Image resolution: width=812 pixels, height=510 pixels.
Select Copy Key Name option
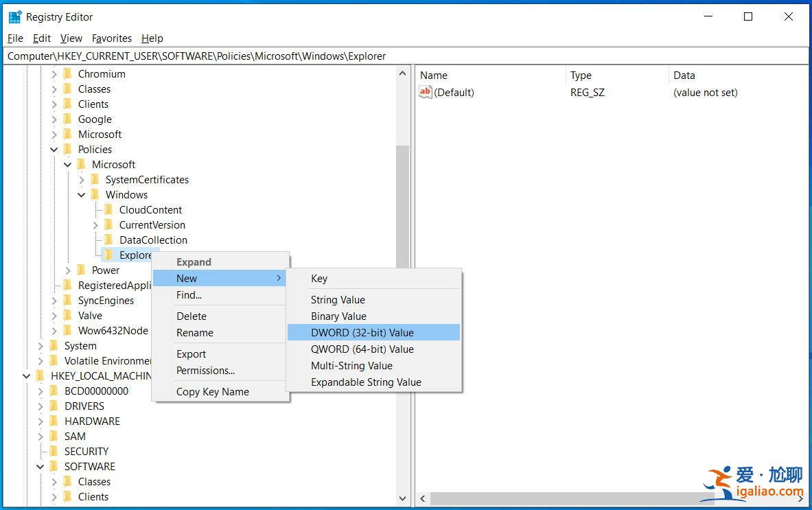[x=212, y=392]
